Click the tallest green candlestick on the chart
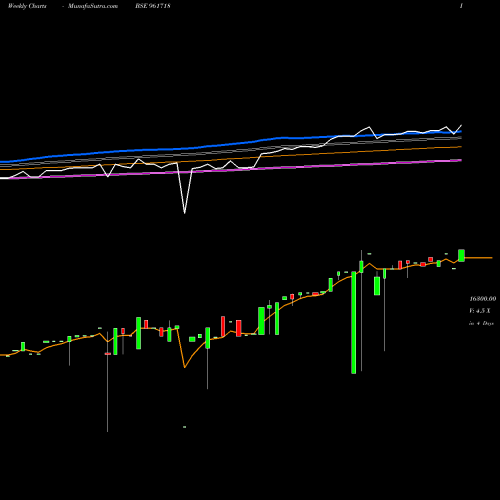 click(x=354, y=322)
